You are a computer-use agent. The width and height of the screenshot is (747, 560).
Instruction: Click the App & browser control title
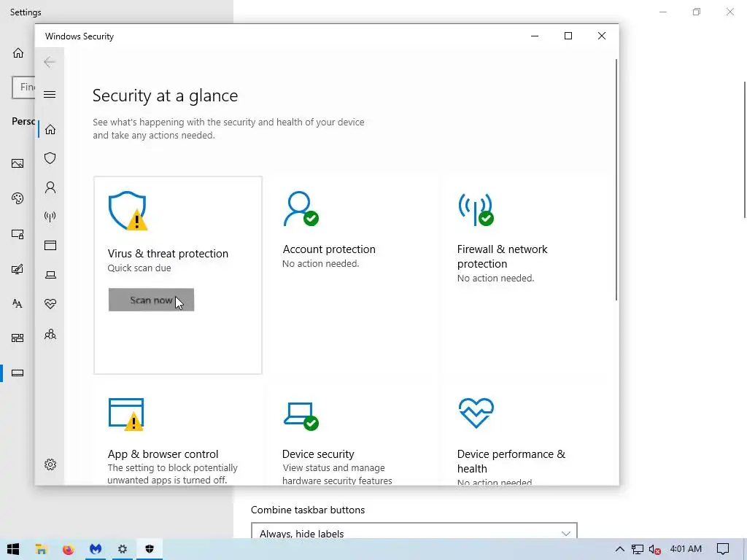(163, 454)
